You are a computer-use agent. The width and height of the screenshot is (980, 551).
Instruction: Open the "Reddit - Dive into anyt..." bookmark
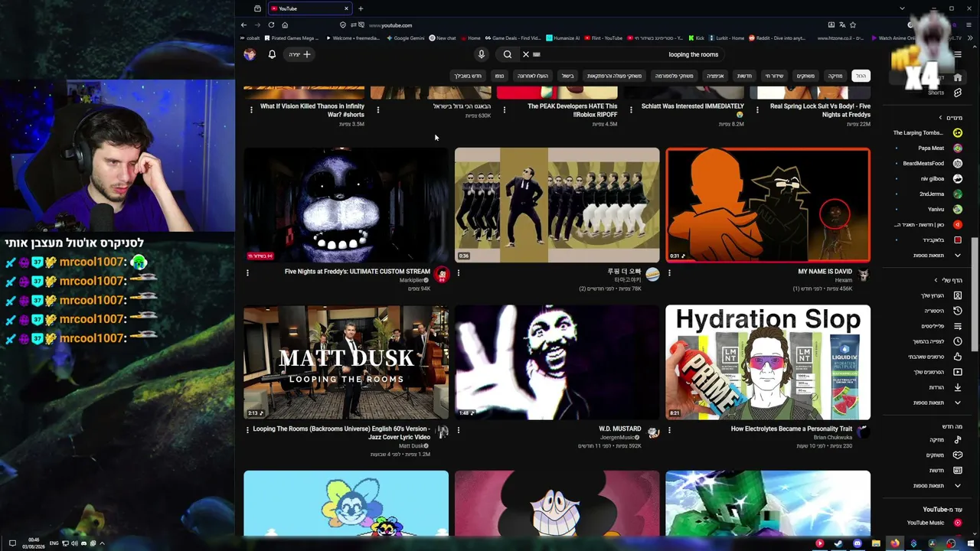[777, 38]
